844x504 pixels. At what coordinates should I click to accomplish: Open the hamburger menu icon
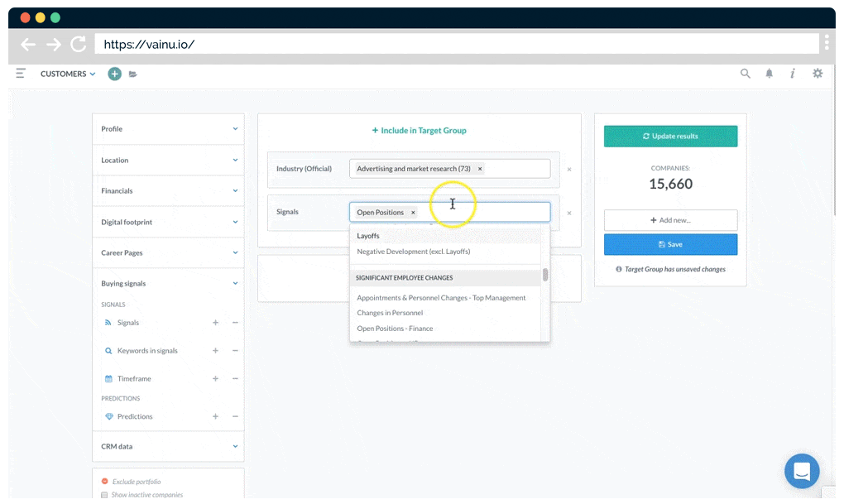coord(21,74)
